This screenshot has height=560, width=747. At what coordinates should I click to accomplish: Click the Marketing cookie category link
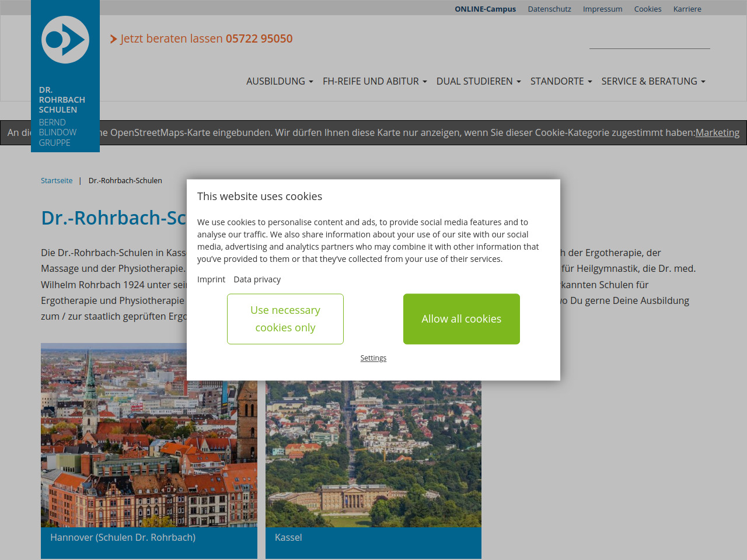(717, 132)
